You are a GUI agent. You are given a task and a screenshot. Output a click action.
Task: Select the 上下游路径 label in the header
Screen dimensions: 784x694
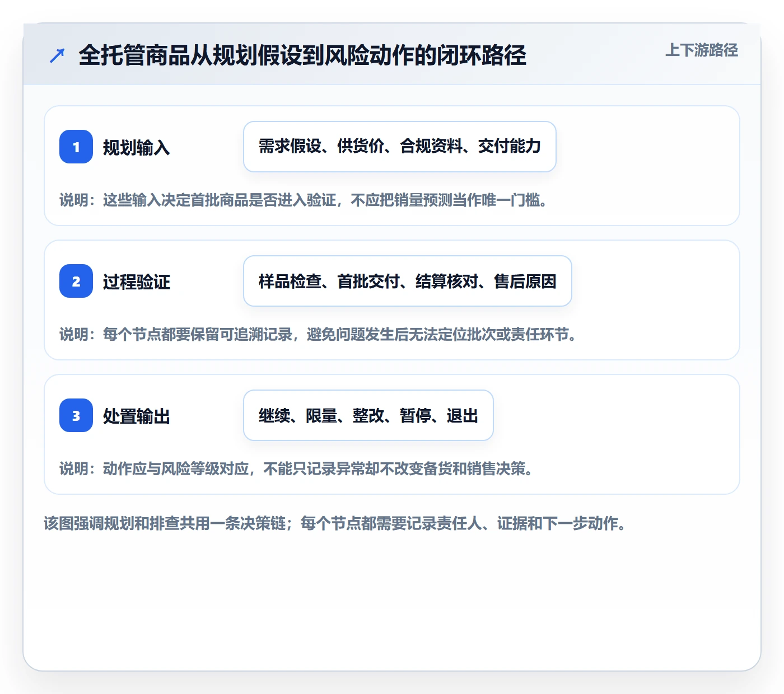pyautogui.click(x=702, y=50)
